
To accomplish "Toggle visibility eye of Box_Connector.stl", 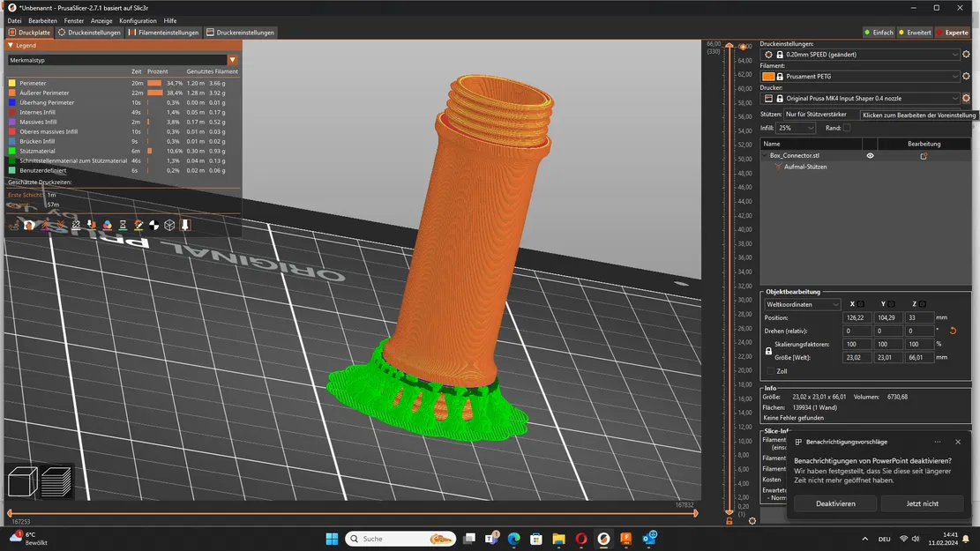I will [x=870, y=155].
